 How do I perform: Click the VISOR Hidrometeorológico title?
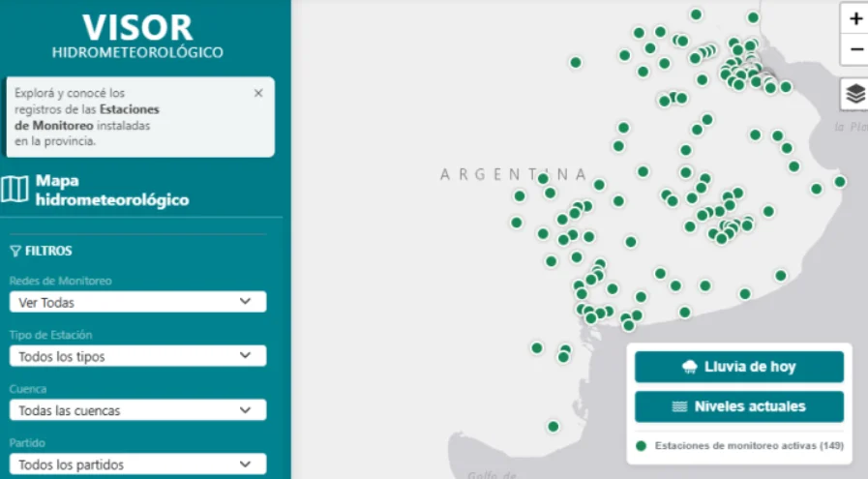tap(137, 37)
